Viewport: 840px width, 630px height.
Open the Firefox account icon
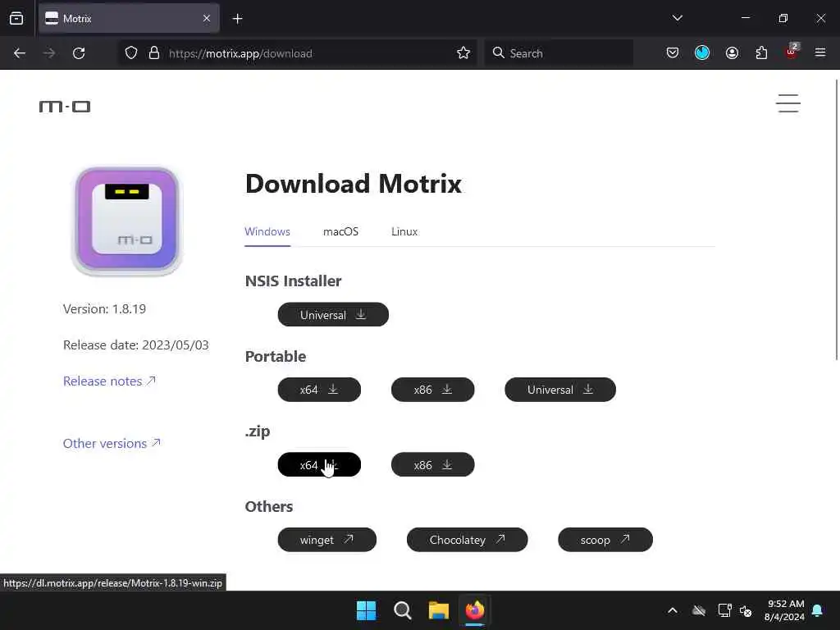[x=732, y=53]
